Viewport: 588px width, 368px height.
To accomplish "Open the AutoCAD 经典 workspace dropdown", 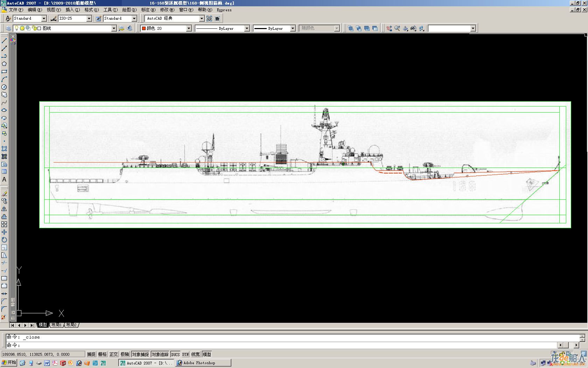I will point(202,18).
